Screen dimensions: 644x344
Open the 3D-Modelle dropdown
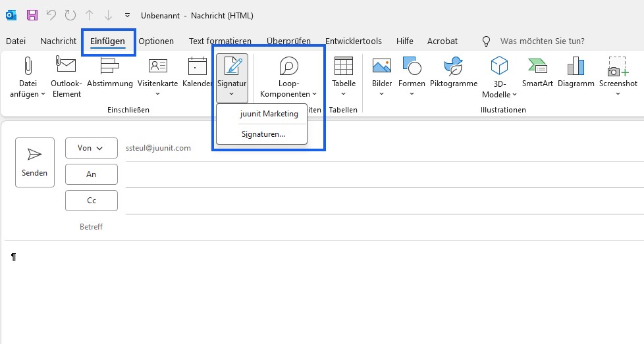tap(499, 78)
